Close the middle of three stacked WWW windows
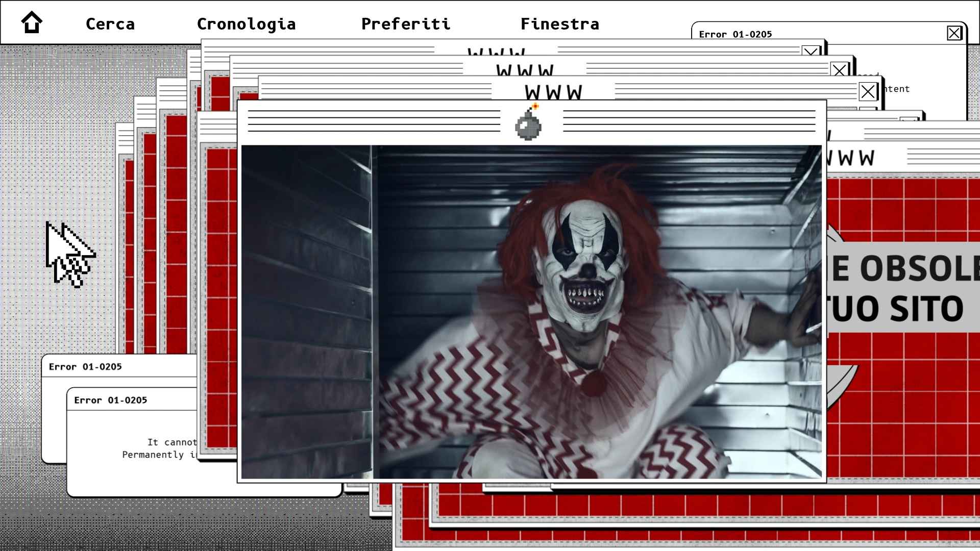This screenshot has width=980, height=551. 839,70
